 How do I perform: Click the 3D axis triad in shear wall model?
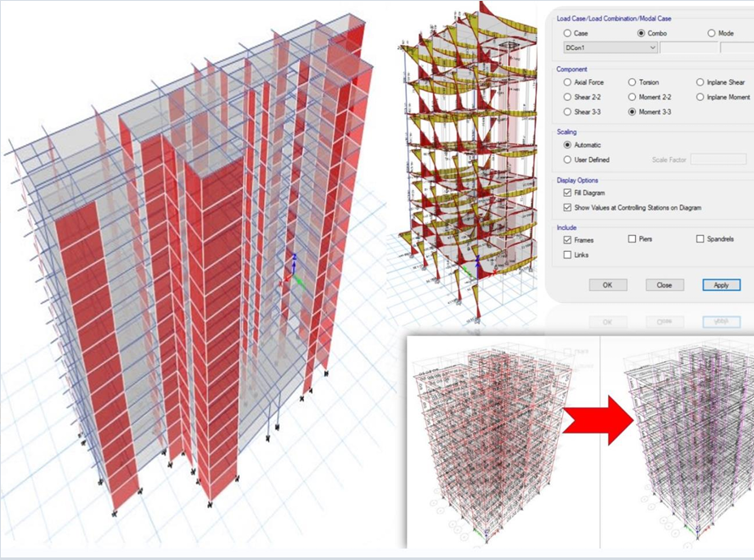point(292,273)
